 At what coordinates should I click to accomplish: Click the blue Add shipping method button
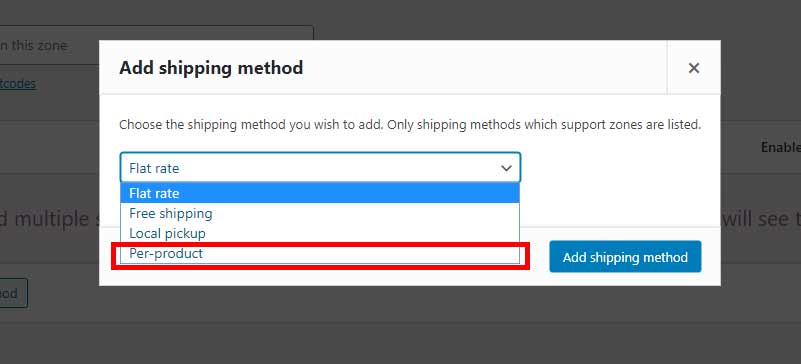[x=625, y=257]
